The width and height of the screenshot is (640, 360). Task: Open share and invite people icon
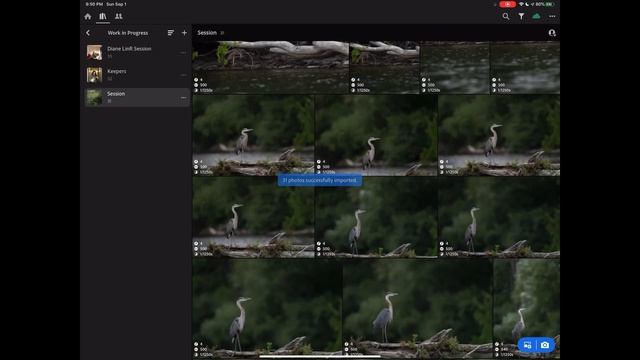click(x=552, y=33)
